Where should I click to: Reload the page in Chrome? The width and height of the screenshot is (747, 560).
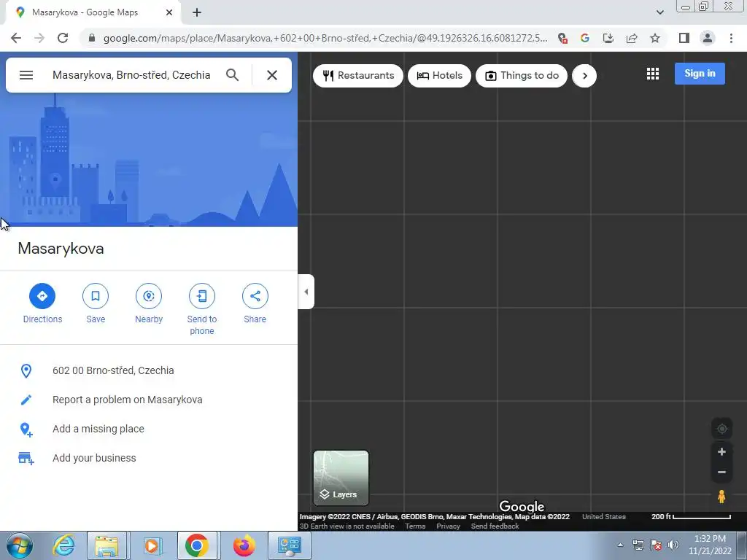pyautogui.click(x=63, y=38)
